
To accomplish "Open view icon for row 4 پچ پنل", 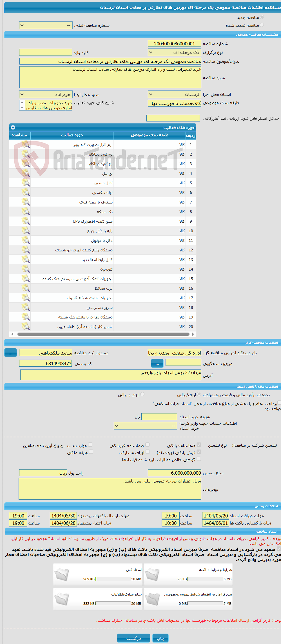I will (x=26, y=173).
